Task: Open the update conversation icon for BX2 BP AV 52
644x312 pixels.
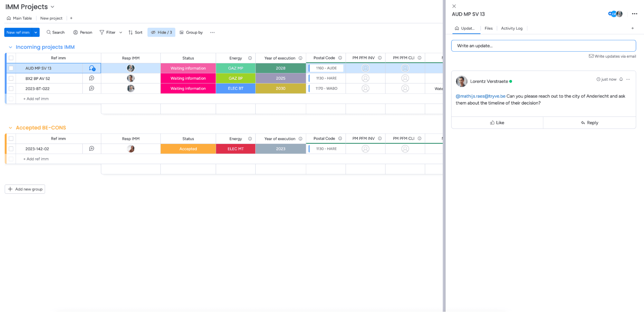Action: pyautogui.click(x=91, y=78)
